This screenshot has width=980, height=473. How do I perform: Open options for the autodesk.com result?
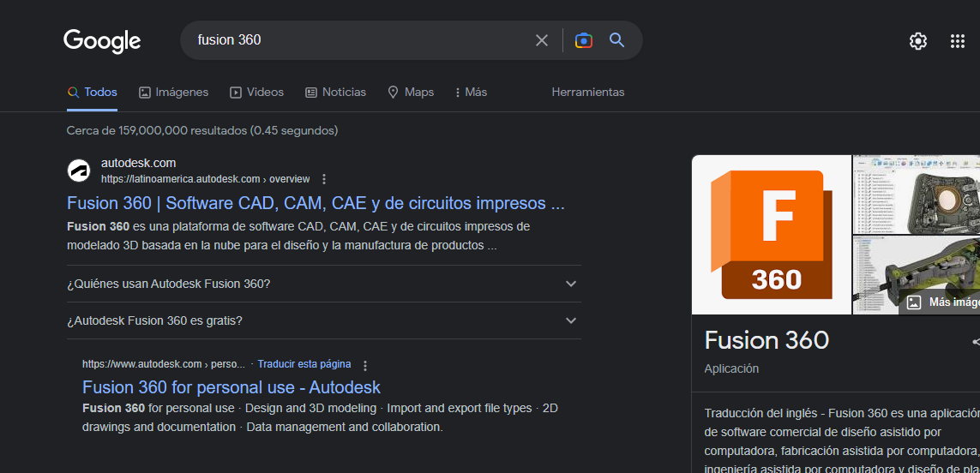324,179
